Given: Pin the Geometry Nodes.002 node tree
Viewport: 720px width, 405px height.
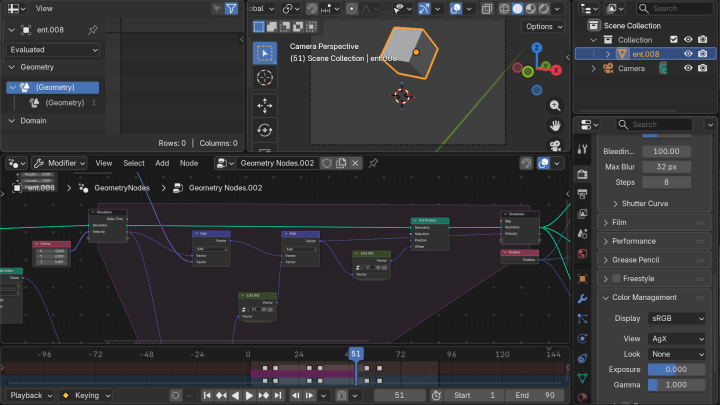Looking at the screenshot, I should click(374, 163).
